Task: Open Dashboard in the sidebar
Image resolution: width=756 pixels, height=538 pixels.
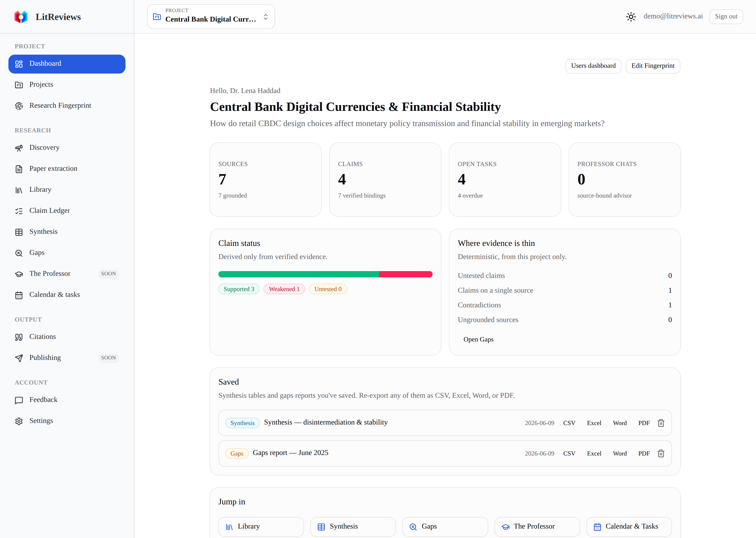Action: point(67,64)
